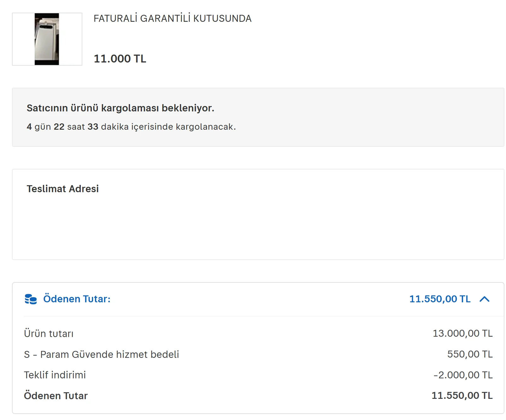This screenshot has width=506, height=420.
Task: Click the blue 11.550,00 TL header amount
Action: tap(439, 299)
